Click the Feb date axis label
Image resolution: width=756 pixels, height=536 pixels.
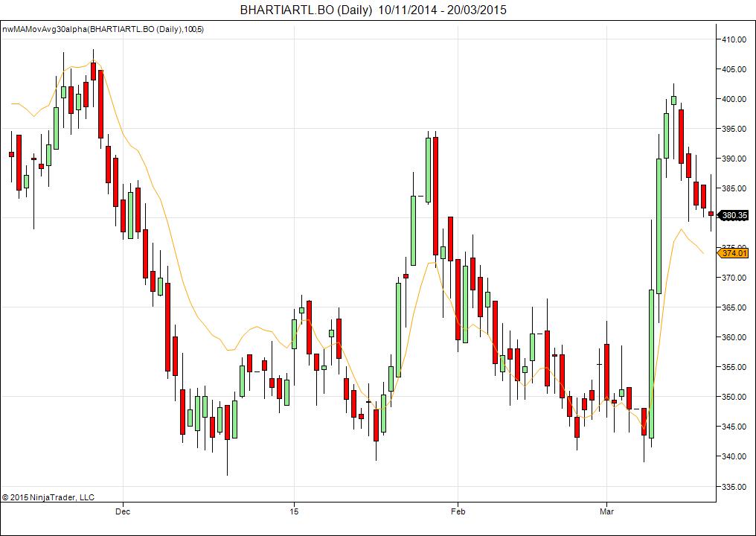pyautogui.click(x=458, y=511)
